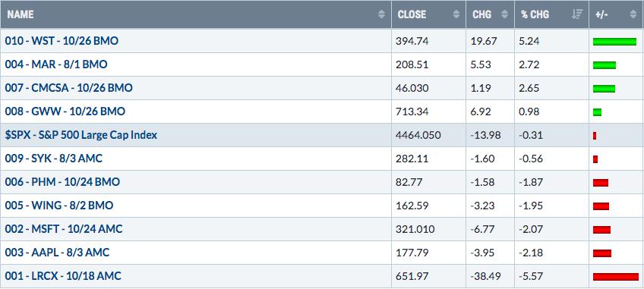Click sort arrows in +/- column
The image size is (644, 289).
coord(633,14)
